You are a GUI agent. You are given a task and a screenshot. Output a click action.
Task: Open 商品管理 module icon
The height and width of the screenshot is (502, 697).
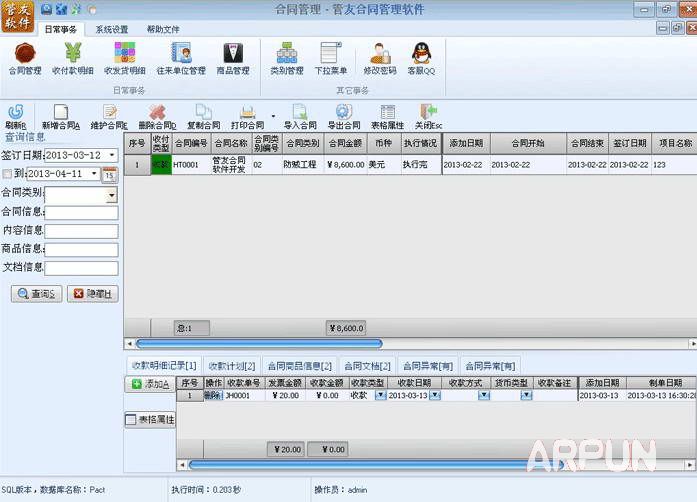tap(233, 58)
